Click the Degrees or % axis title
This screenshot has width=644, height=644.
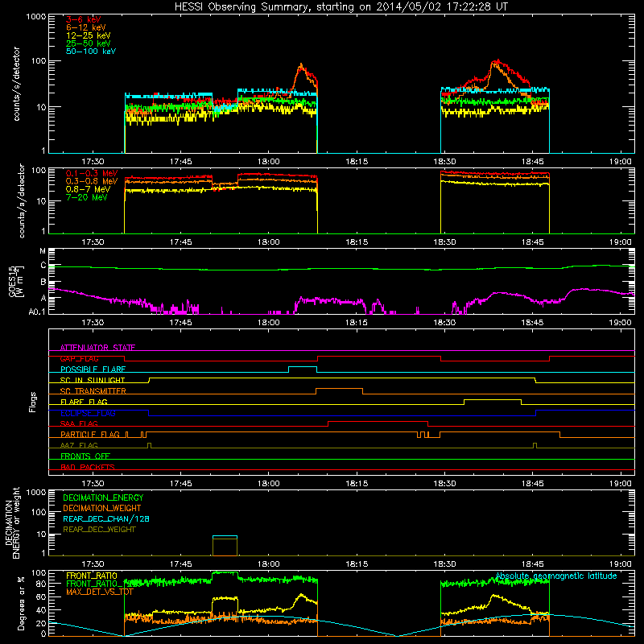click(x=21, y=604)
